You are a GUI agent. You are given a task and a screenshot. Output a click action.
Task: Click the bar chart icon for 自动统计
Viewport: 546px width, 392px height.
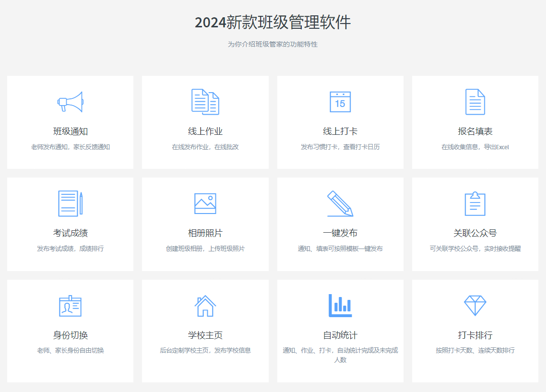click(340, 306)
